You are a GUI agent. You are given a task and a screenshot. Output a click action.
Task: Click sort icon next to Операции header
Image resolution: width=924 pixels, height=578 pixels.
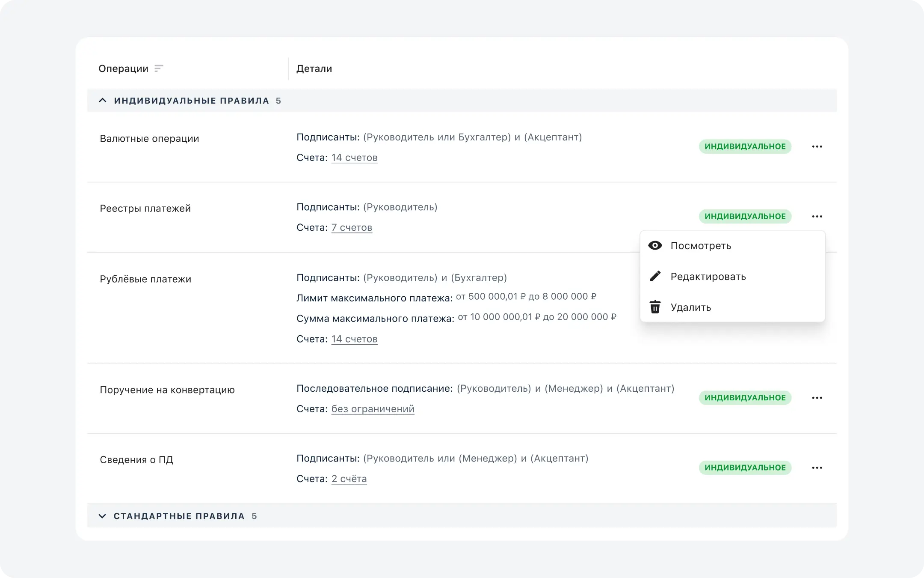[159, 69]
